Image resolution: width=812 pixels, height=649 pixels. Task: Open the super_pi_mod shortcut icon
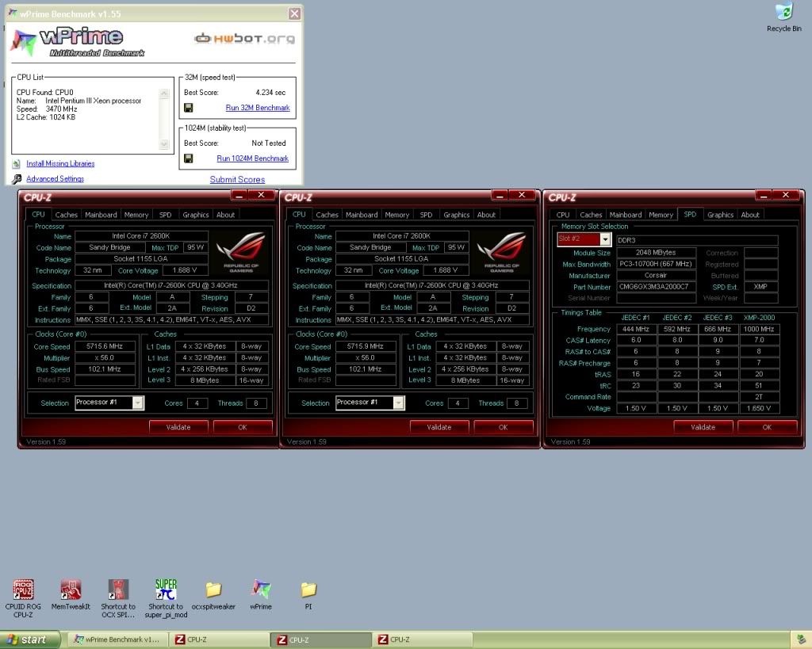[166, 590]
